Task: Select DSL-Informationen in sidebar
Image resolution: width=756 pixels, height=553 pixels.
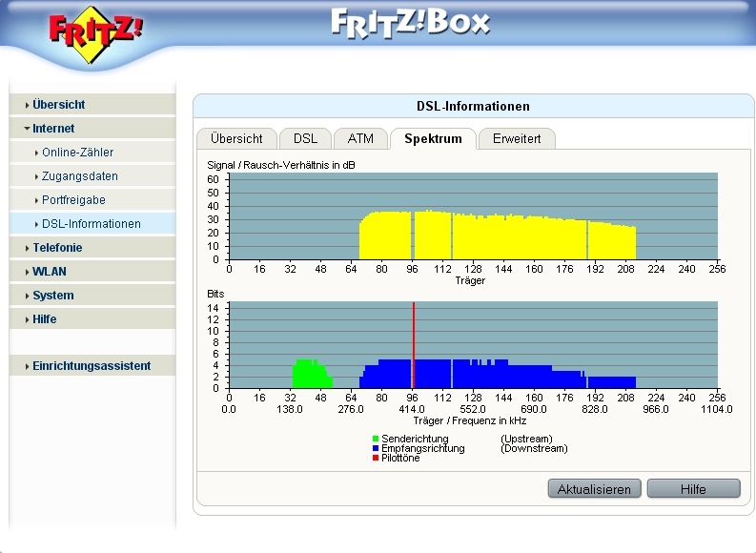Action: click(x=92, y=224)
